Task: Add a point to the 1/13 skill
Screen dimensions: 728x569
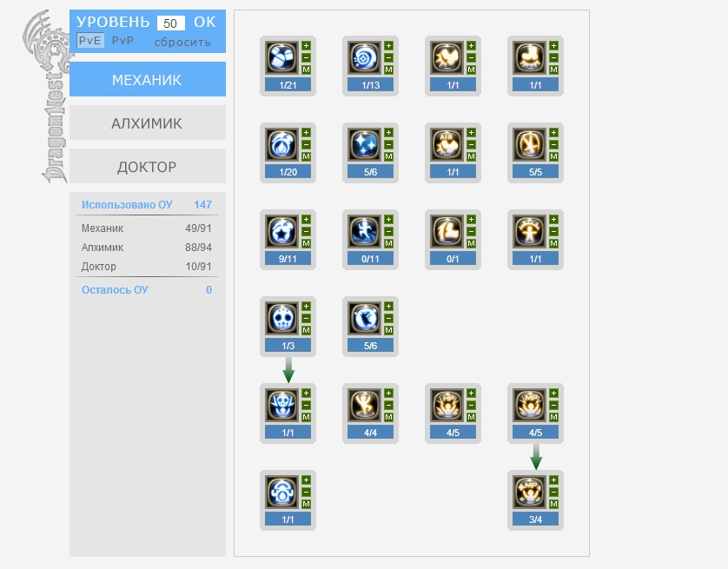Action: (x=388, y=45)
